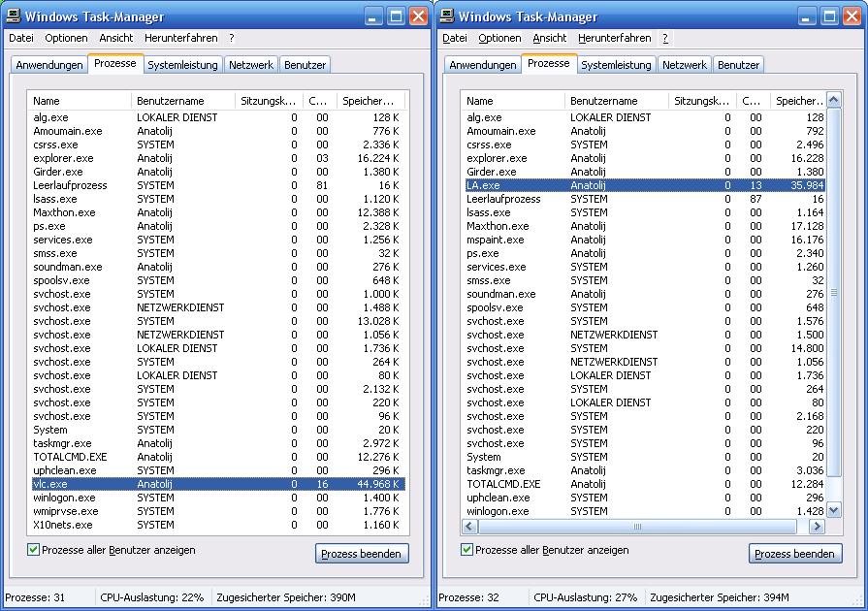Image resolution: width=868 pixels, height=611 pixels.
Task: Toggle 'Prozesse aller Benutzer anzeigen' in right window
Action: pyautogui.click(x=467, y=550)
